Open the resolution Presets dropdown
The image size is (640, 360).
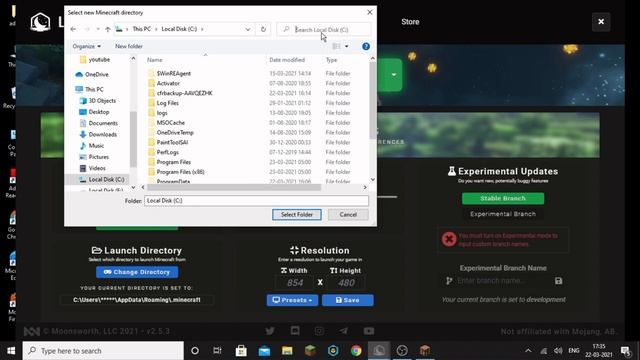292,300
